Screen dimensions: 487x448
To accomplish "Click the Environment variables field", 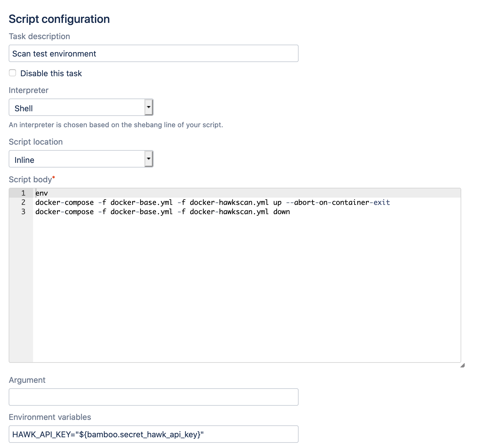I will tap(153, 434).
